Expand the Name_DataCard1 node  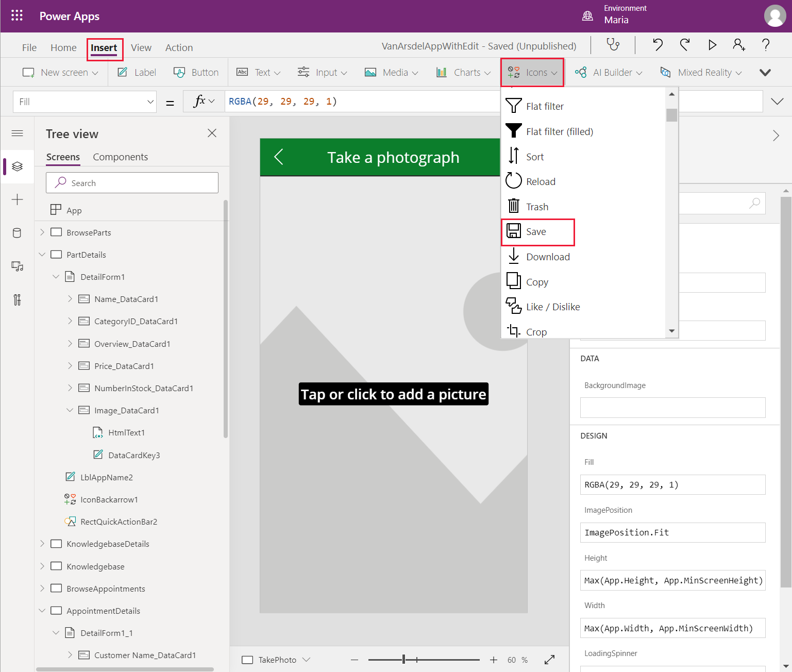tap(70, 299)
